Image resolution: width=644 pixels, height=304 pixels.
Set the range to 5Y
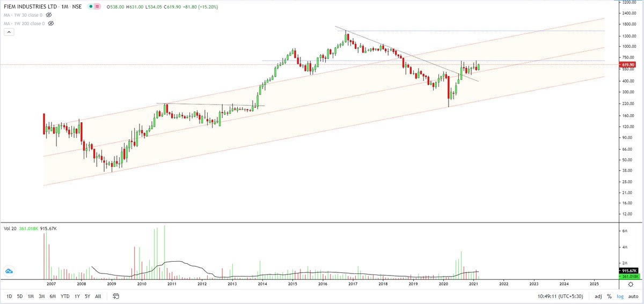pyautogui.click(x=87, y=296)
